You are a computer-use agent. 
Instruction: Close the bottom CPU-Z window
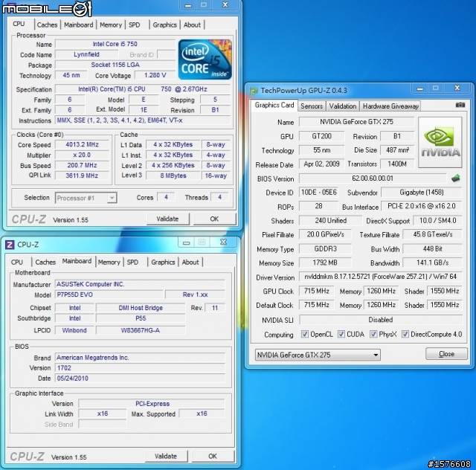pos(223,242)
